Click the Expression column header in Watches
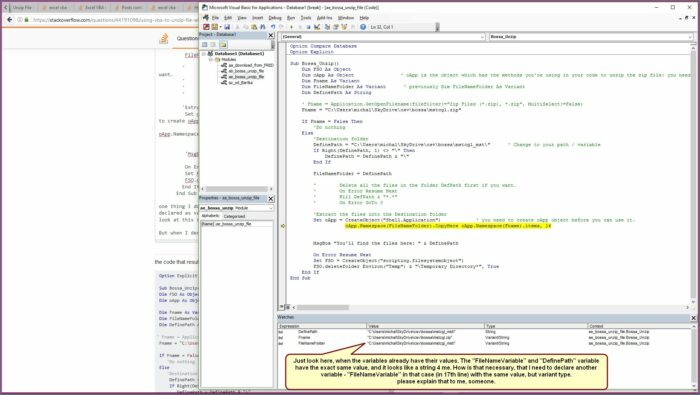The width and height of the screenshot is (700, 395). pyautogui.click(x=322, y=326)
